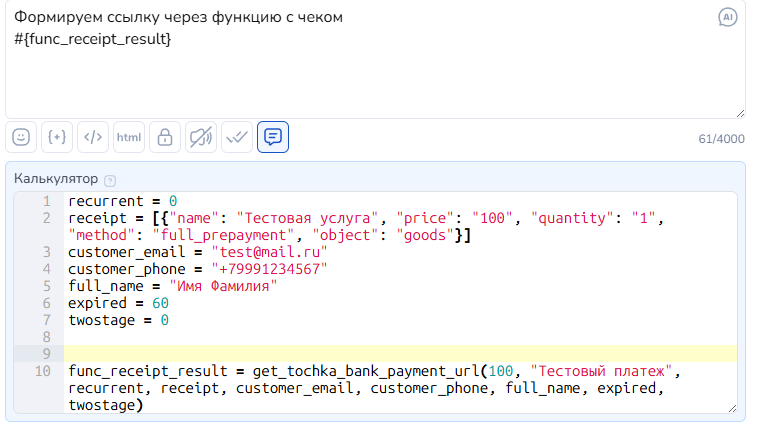Click the code tag icon

click(x=93, y=137)
